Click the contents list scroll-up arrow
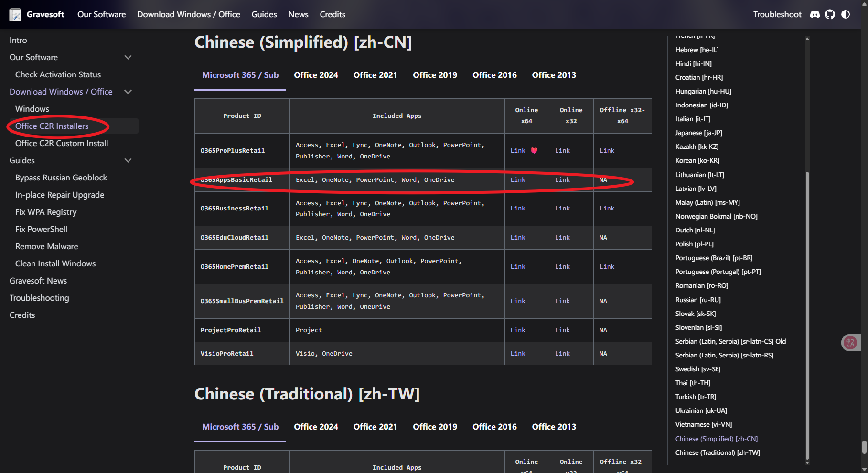Screen dimensions: 868x473 click(x=807, y=39)
